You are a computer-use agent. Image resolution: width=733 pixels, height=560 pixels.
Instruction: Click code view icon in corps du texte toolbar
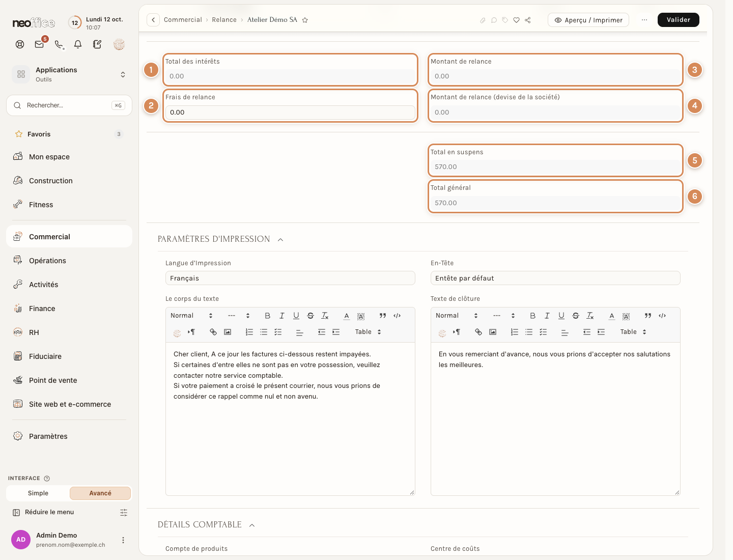tap(397, 316)
